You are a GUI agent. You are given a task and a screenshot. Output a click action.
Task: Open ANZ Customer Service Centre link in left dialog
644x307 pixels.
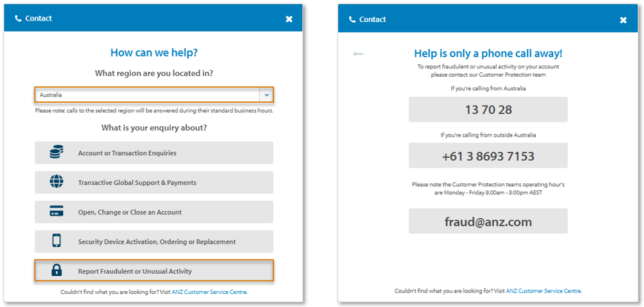(x=209, y=293)
